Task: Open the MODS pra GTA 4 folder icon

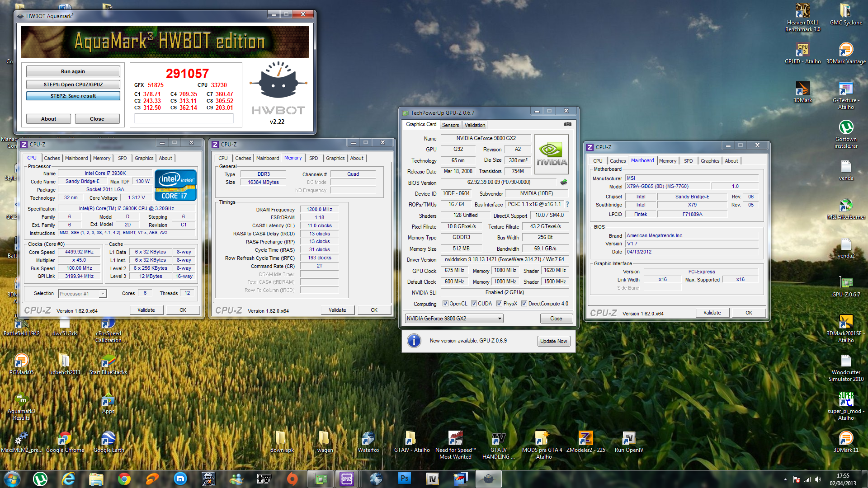Action: tap(542, 445)
